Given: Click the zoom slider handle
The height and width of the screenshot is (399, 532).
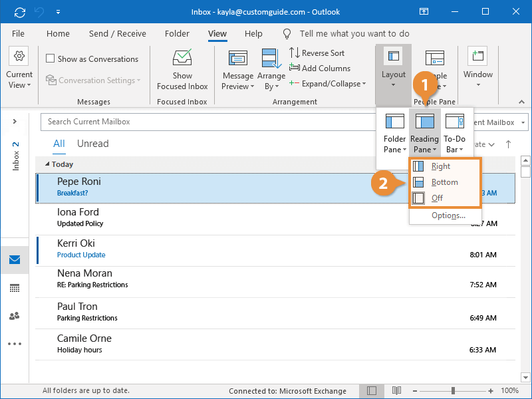Looking at the screenshot, I should click(x=453, y=391).
